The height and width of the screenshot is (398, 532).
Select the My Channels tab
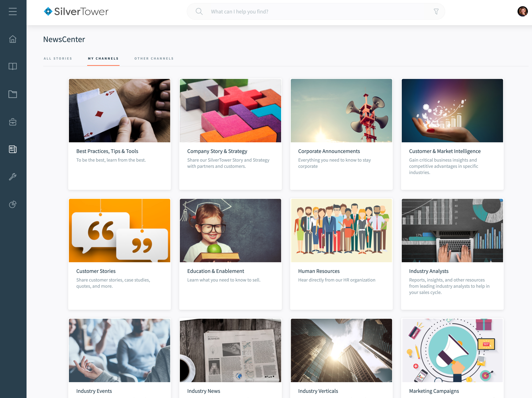click(103, 58)
